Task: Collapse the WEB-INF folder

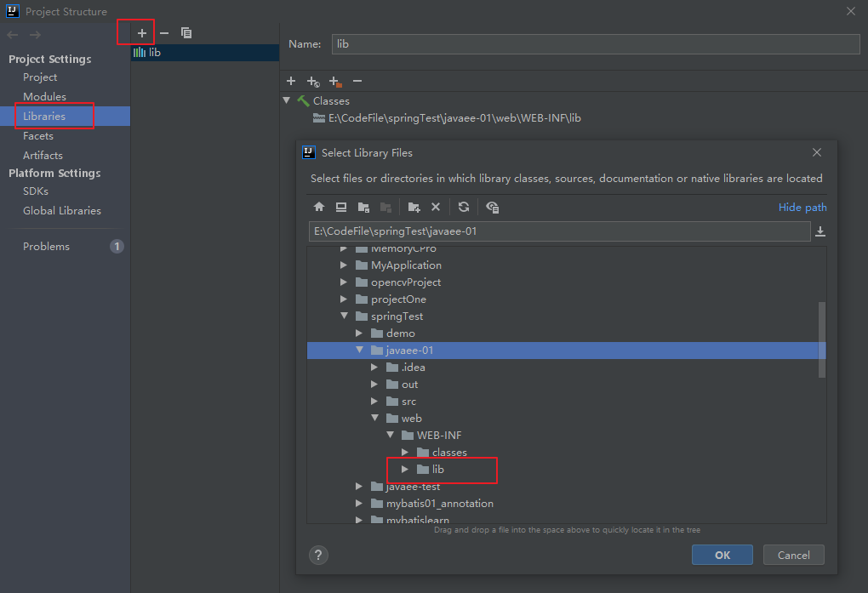Action: tap(391, 436)
